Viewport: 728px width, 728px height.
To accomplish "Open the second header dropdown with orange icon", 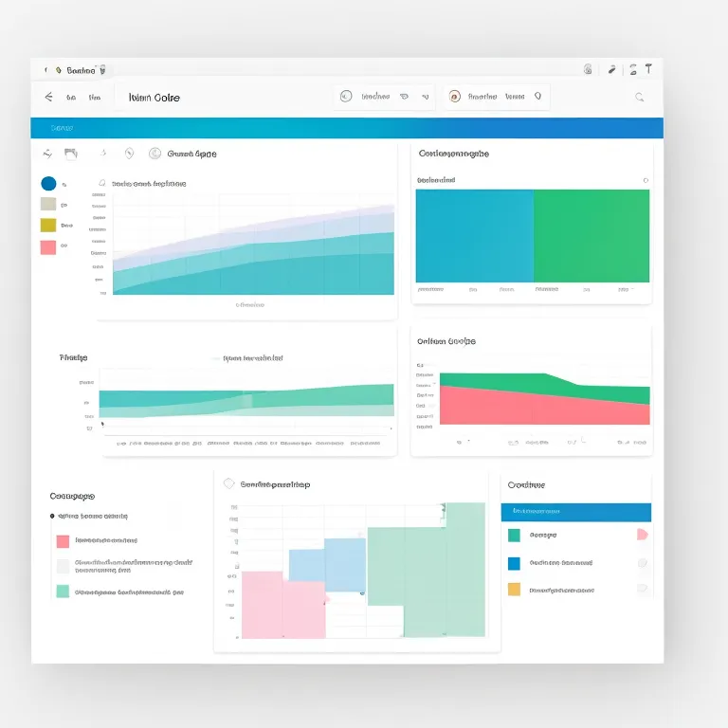I will 497,96.
